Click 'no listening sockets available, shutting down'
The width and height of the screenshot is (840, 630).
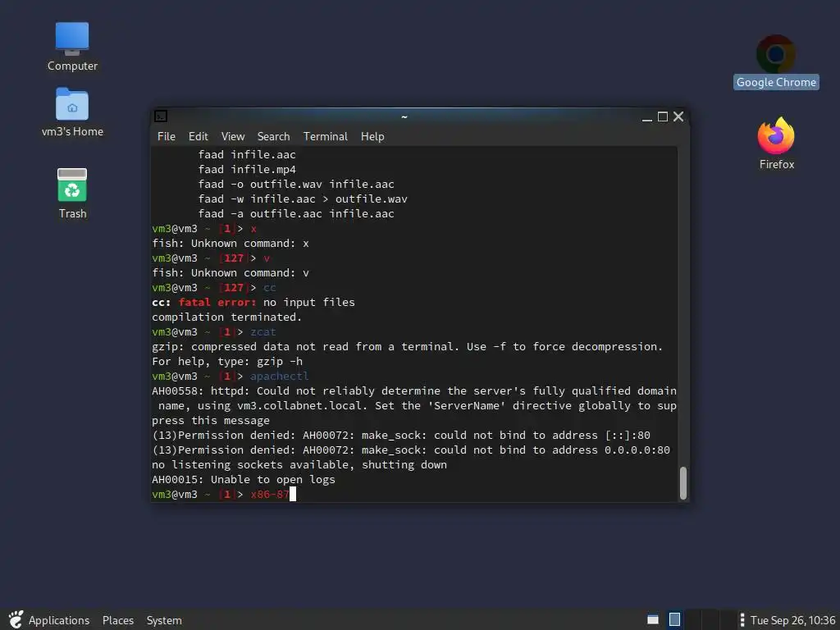[299, 465]
